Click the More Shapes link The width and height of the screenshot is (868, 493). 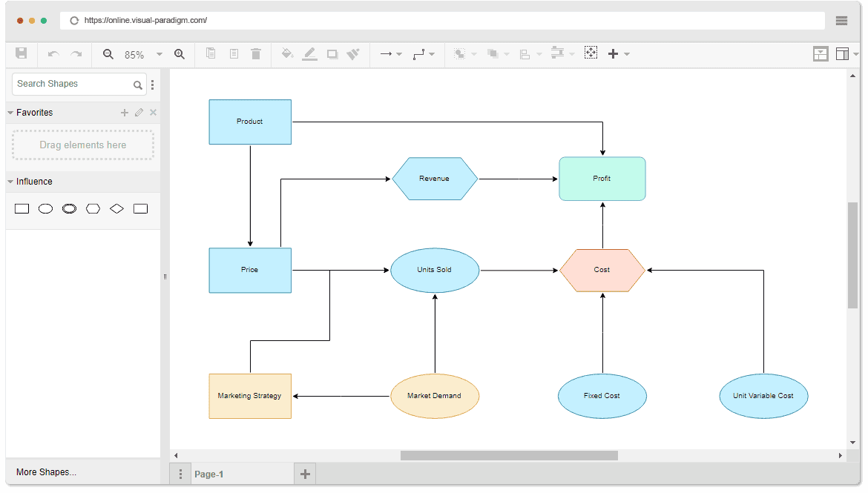tap(45, 472)
